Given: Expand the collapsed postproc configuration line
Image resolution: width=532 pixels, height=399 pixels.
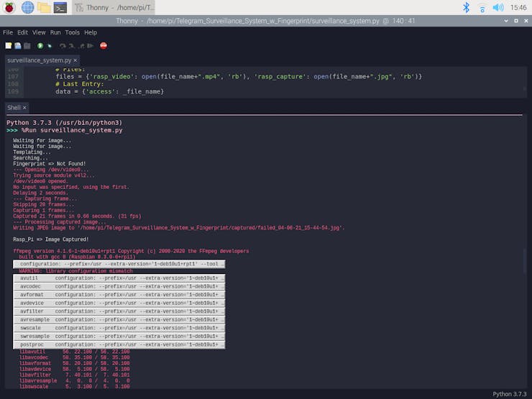Looking at the screenshot, I should click(x=119, y=344).
